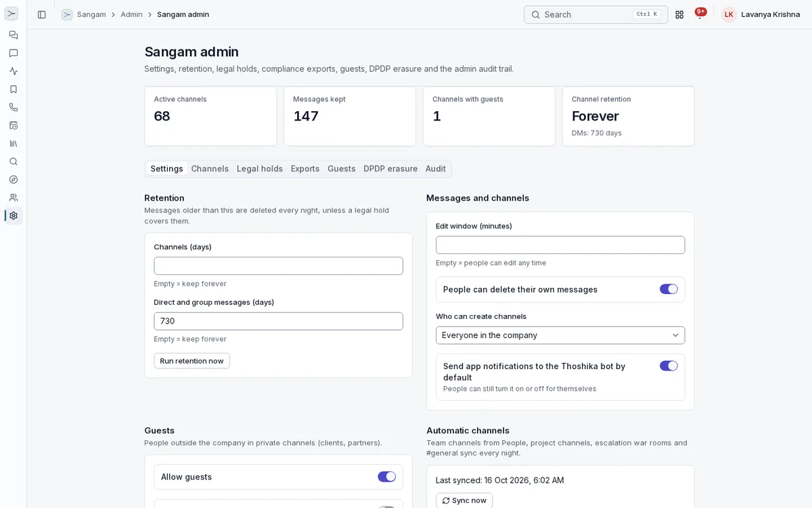Viewport: 812px width, 508px height.
Task: Click the Retention section heading
Action: (164, 198)
